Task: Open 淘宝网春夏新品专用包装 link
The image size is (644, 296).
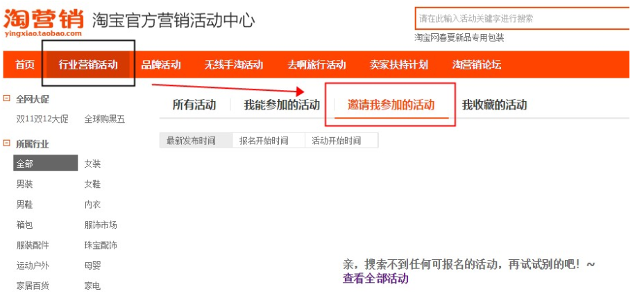Action: (x=459, y=38)
